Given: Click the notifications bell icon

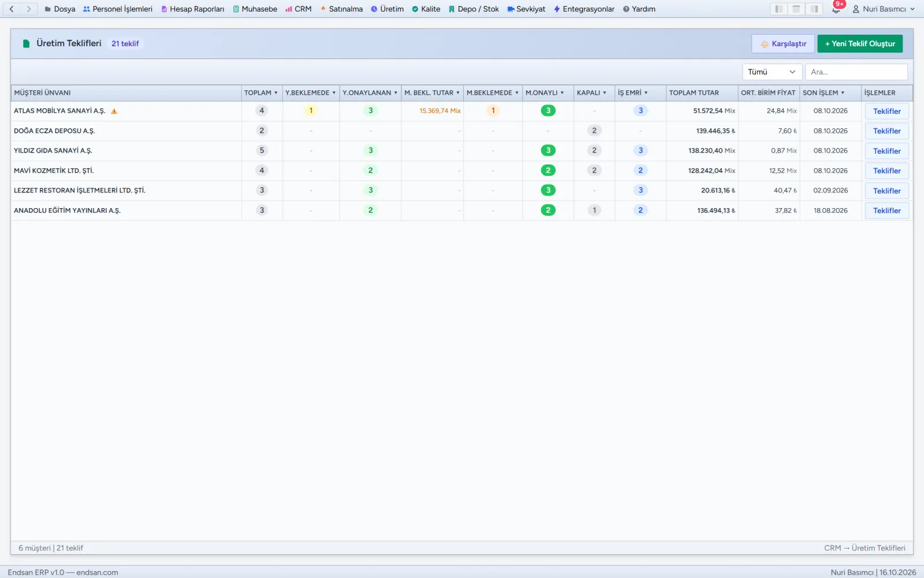Looking at the screenshot, I should [836, 9].
